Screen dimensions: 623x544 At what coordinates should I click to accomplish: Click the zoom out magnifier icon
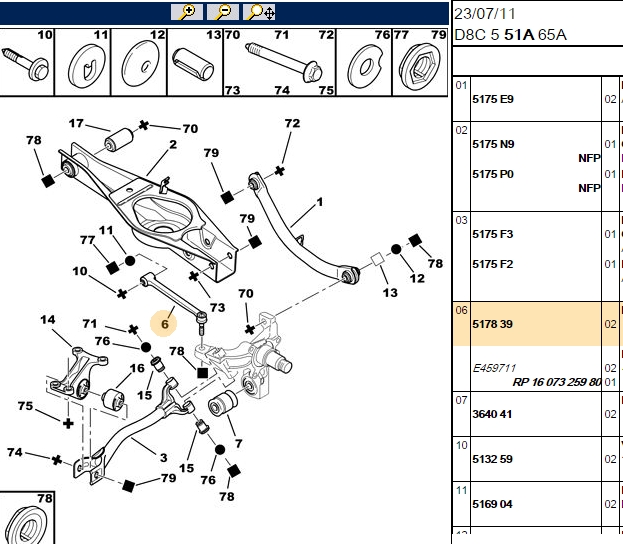coord(223,12)
